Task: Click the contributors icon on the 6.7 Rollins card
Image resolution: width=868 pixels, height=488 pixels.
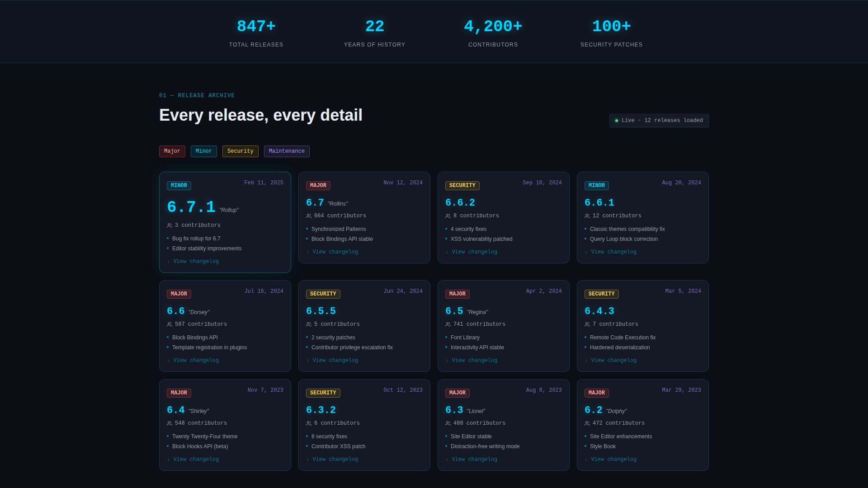Action: (309, 216)
